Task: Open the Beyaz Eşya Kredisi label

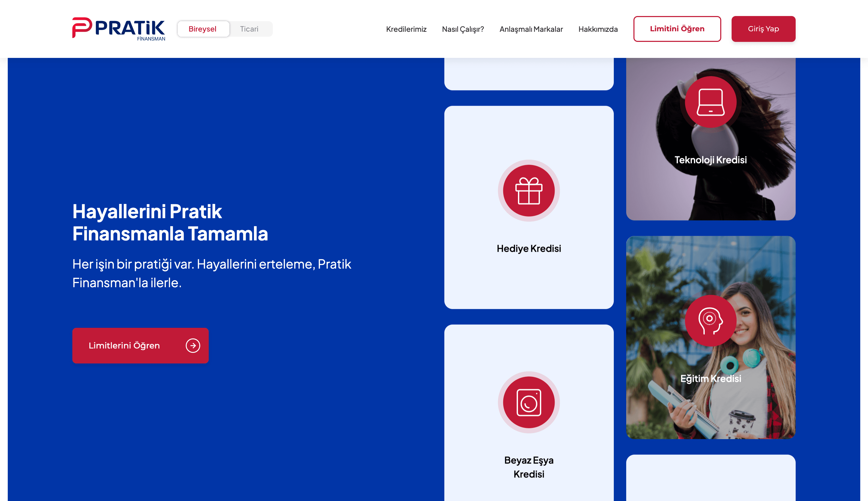Action: click(529, 467)
